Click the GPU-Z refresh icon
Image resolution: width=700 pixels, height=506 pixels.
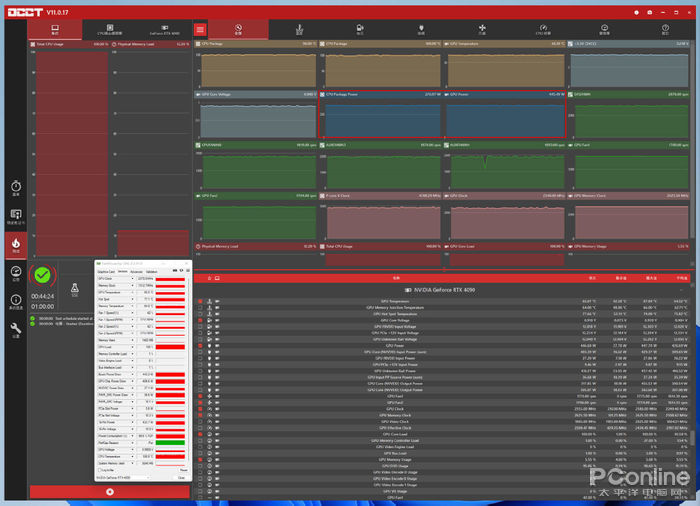(181, 271)
